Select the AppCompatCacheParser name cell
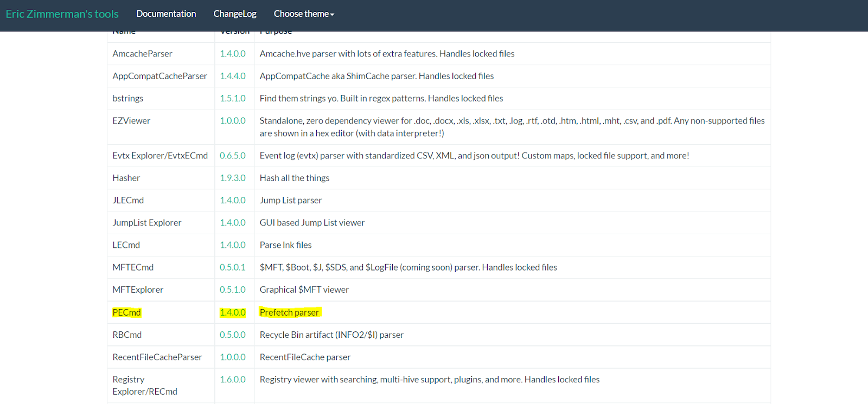This screenshot has width=868, height=404. (160, 76)
